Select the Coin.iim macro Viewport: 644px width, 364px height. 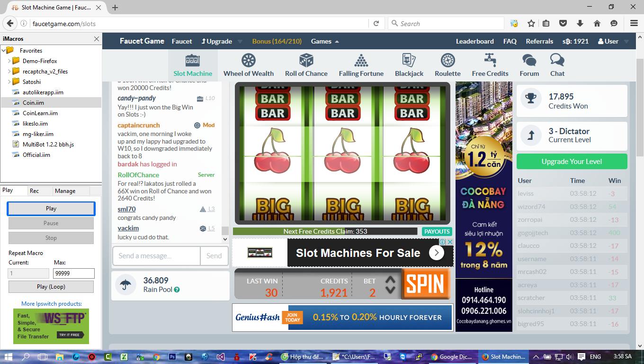(51, 102)
